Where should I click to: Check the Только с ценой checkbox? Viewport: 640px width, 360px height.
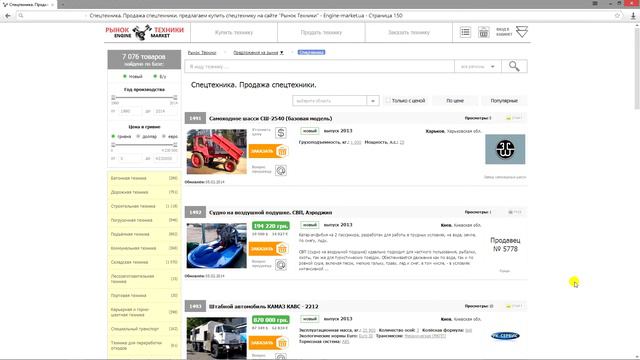(388, 100)
